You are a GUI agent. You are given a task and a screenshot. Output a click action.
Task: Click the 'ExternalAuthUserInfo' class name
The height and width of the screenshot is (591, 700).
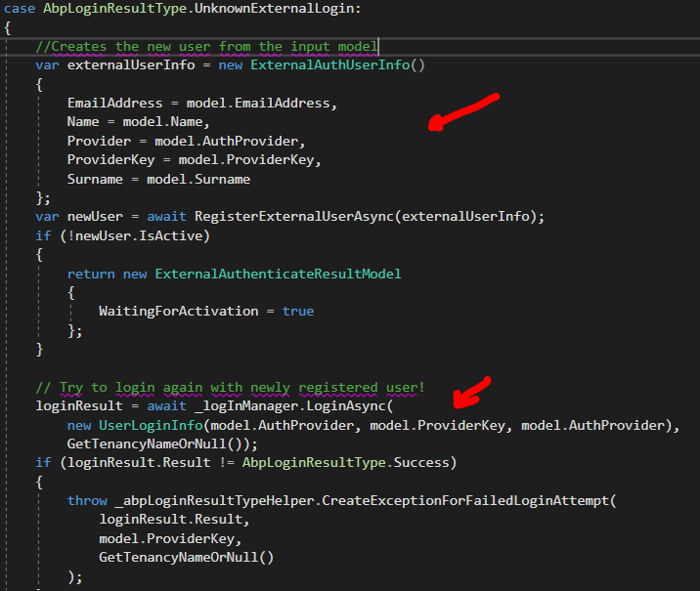[x=330, y=65]
